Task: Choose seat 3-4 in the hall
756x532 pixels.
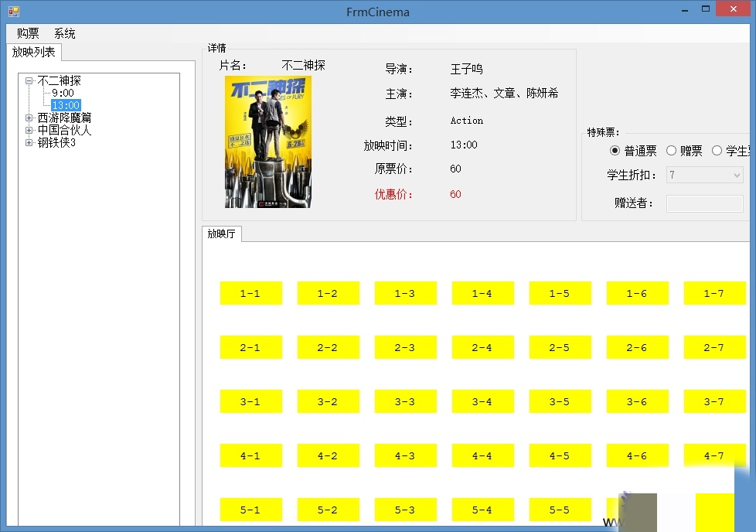Action: click(482, 401)
